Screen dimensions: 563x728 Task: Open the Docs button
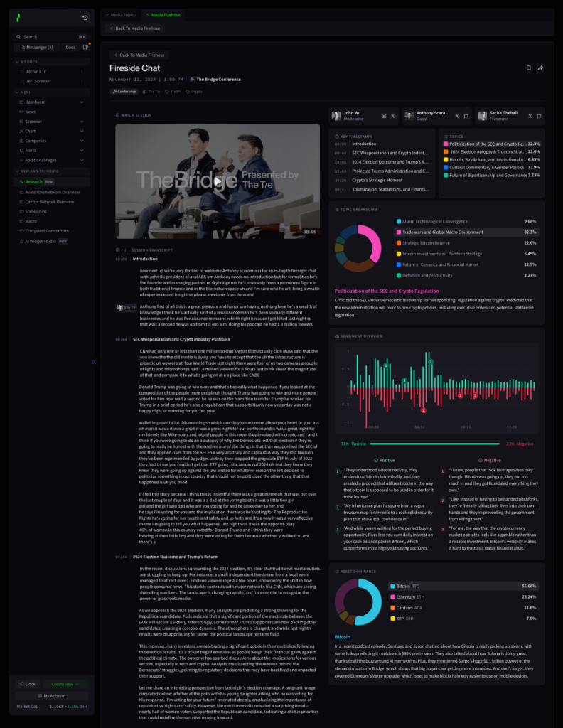pos(70,48)
